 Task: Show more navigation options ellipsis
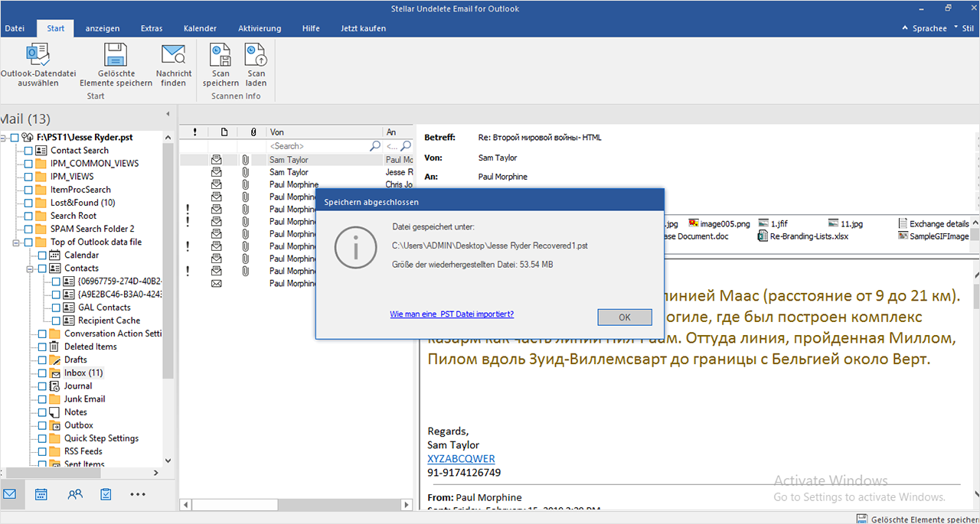click(138, 494)
